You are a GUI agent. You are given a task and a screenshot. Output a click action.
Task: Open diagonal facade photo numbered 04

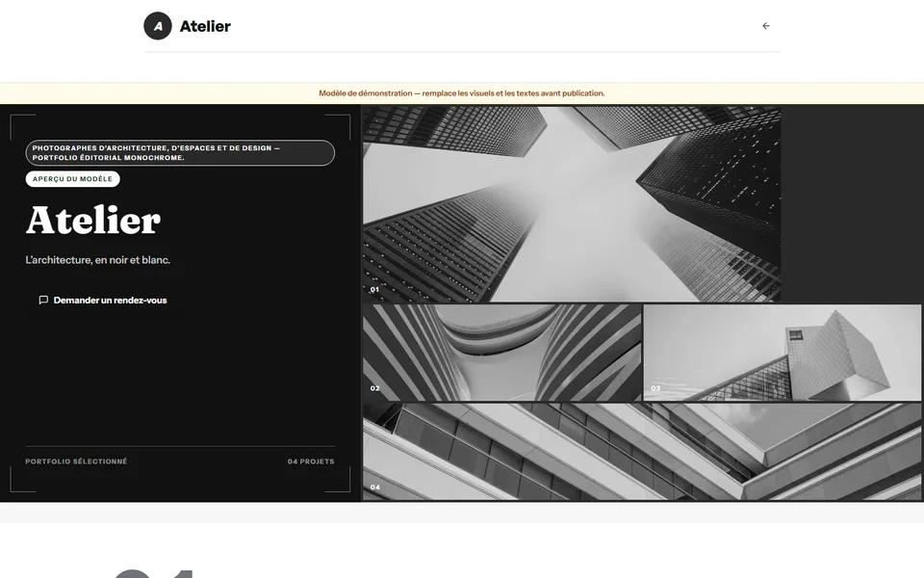tap(642, 452)
